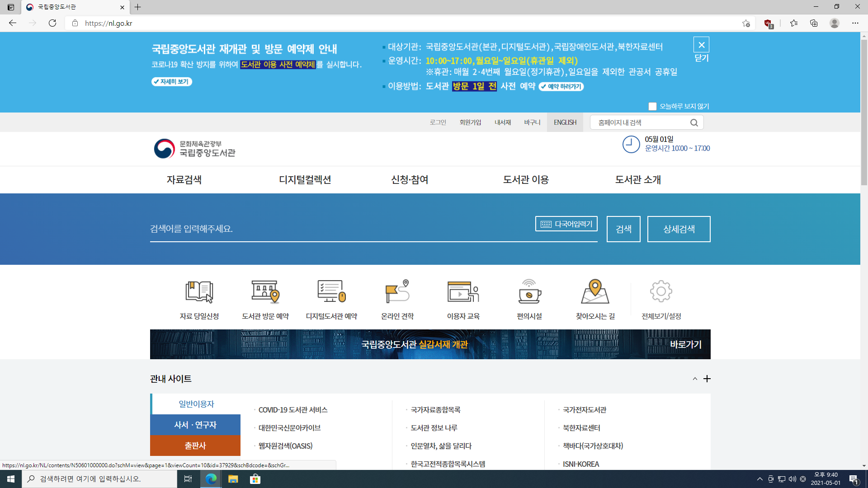Click the 상세검색 button

[679, 229]
